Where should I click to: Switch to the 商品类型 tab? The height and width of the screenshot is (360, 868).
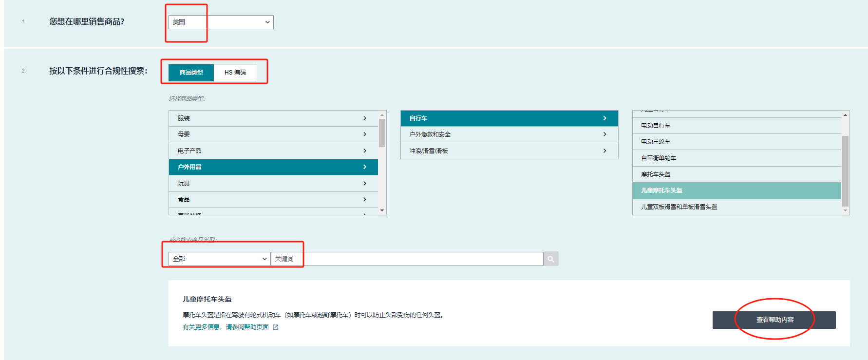point(191,73)
